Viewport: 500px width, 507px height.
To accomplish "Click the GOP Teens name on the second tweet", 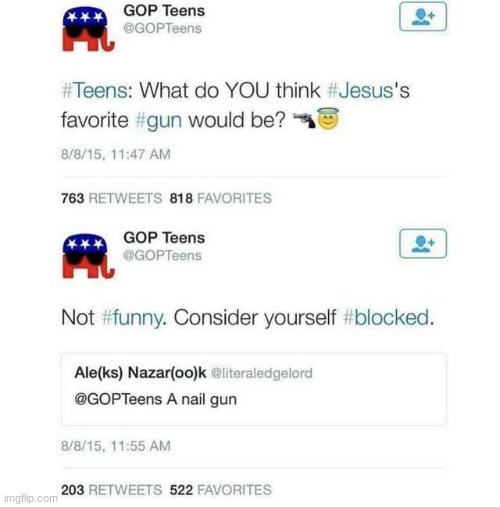I will point(164,238).
